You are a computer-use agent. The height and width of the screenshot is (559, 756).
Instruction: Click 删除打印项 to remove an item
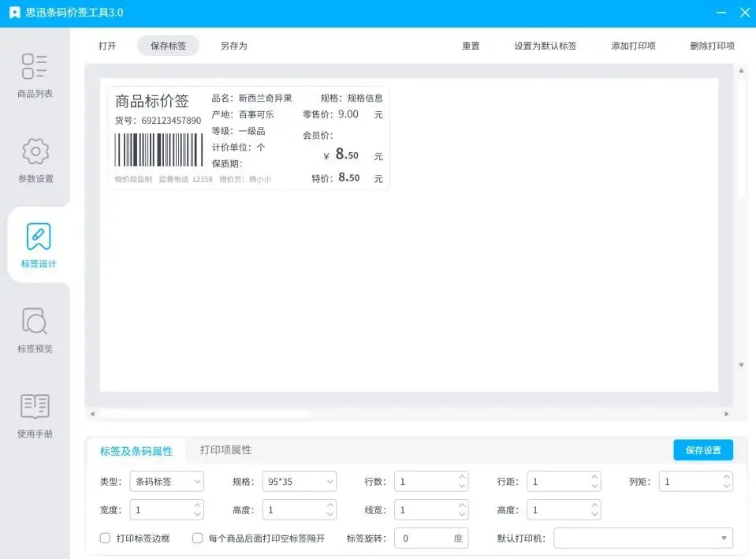[713, 46]
